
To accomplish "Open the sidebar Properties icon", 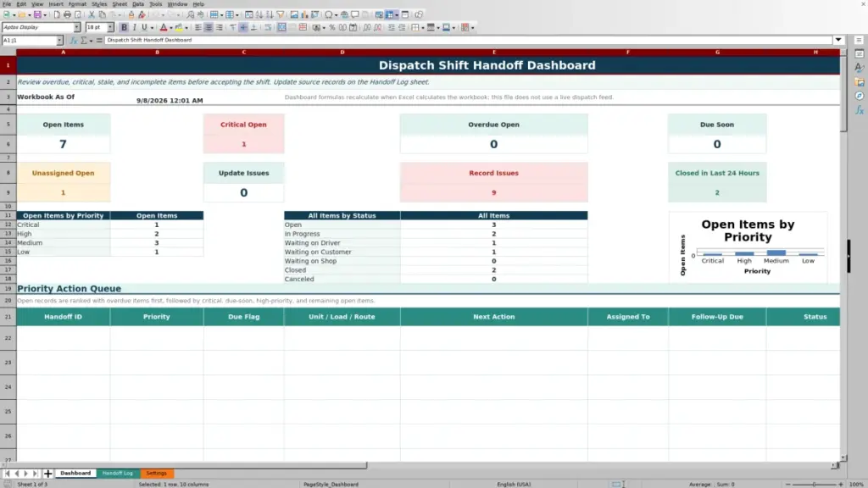I will tap(860, 53).
